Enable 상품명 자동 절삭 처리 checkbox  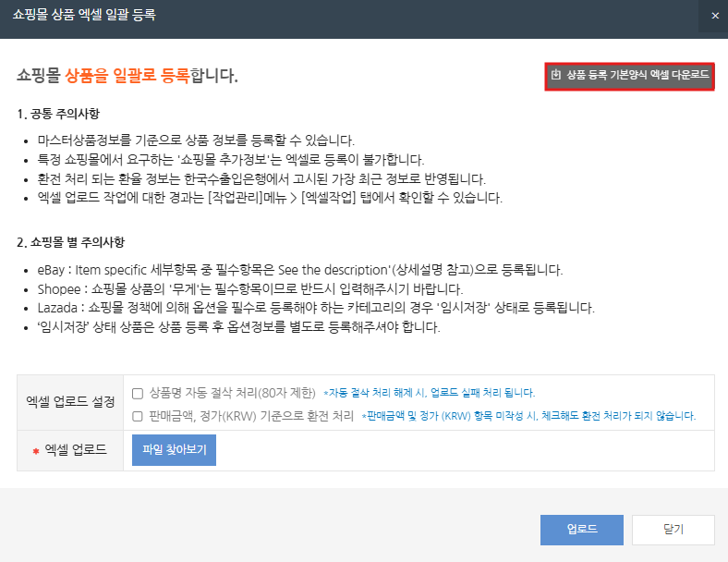pyautogui.click(x=138, y=393)
